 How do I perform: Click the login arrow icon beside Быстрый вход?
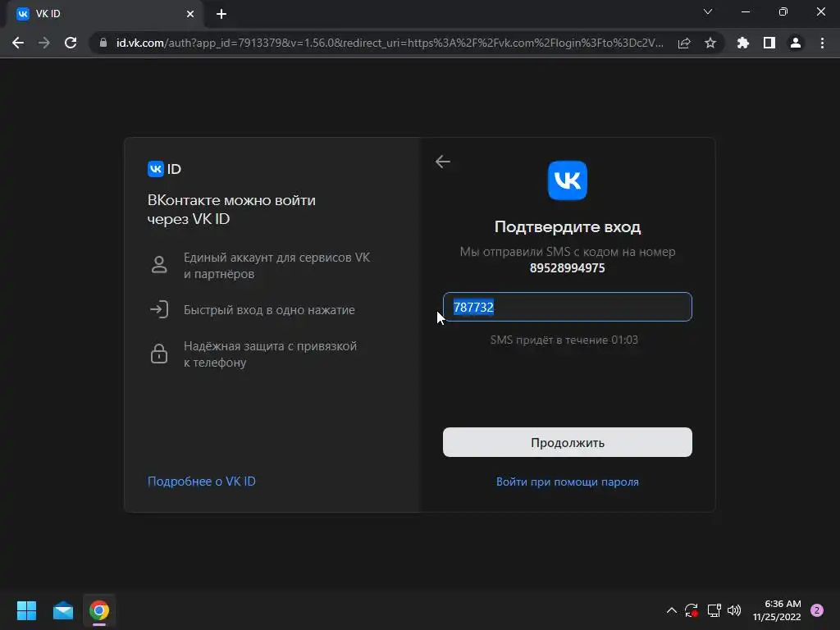pos(159,309)
